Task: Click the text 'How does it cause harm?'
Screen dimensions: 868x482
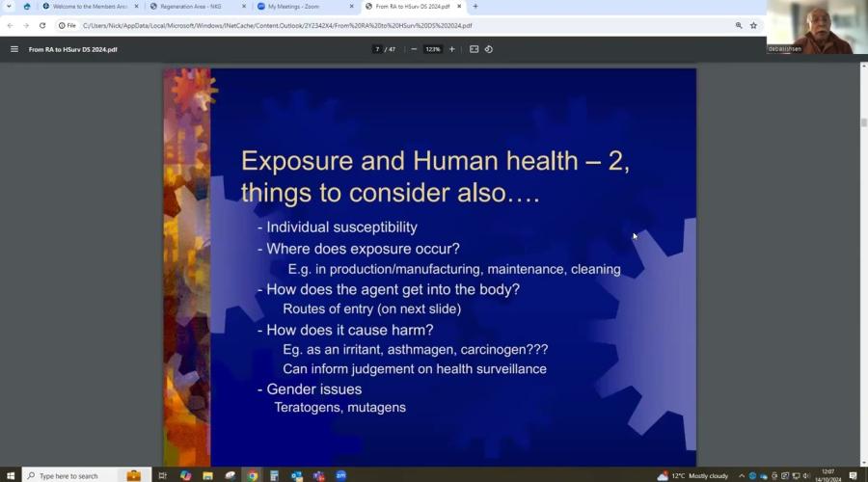Action: [x=350, y=330]
